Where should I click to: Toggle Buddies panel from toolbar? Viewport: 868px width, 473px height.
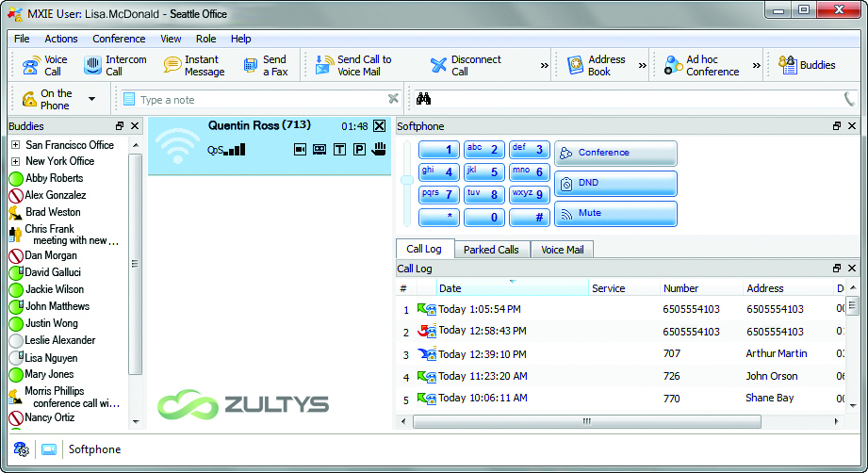pyautogui.click(x=807, y=65)
